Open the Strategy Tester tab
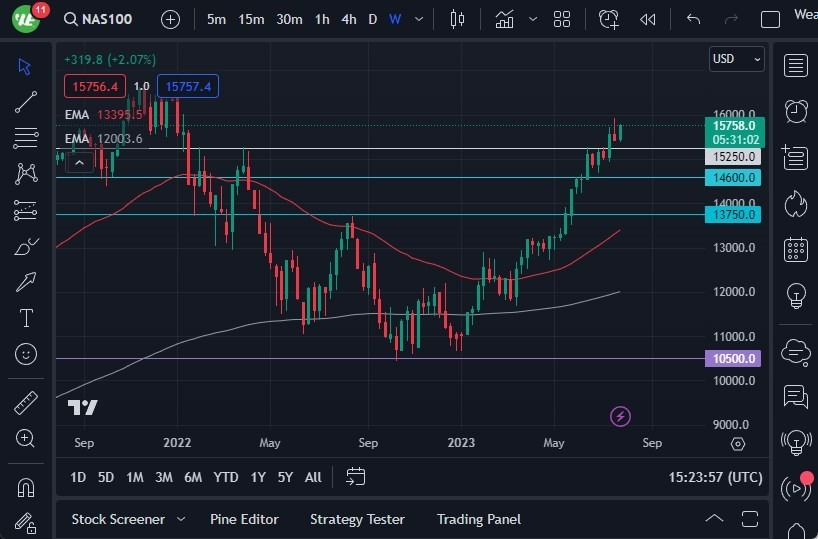This screenshot has height=539, width=818. (x=357, y=519)
